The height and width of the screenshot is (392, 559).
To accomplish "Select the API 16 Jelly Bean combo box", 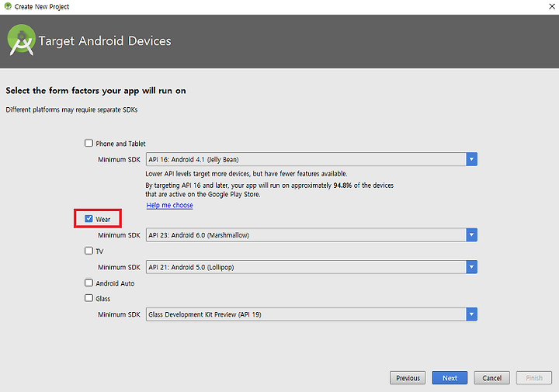I will tap(311, 159).
